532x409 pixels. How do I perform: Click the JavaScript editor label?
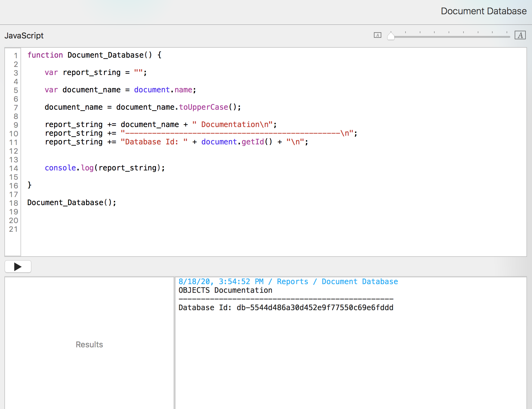pyautogui.click(x=24, y=36)
